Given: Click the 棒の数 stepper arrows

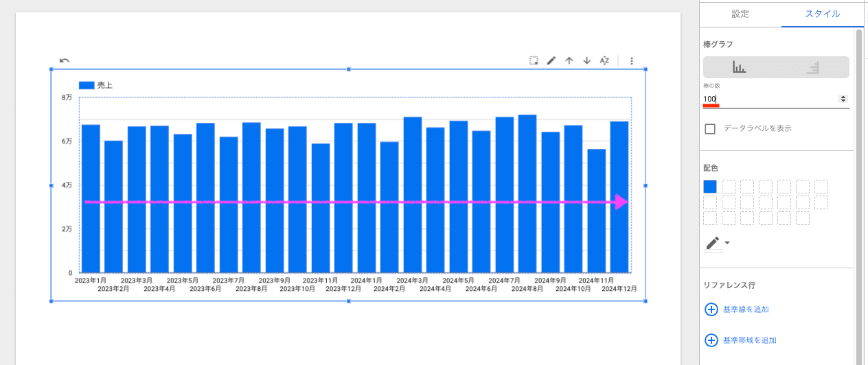Looking at the screenshot, I should [x=843, y=99].
